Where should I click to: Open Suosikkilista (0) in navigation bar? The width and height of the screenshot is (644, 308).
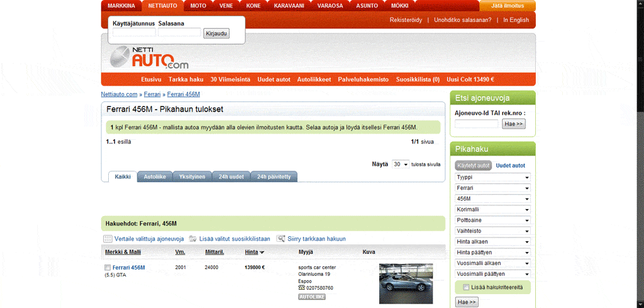point(418,79)
